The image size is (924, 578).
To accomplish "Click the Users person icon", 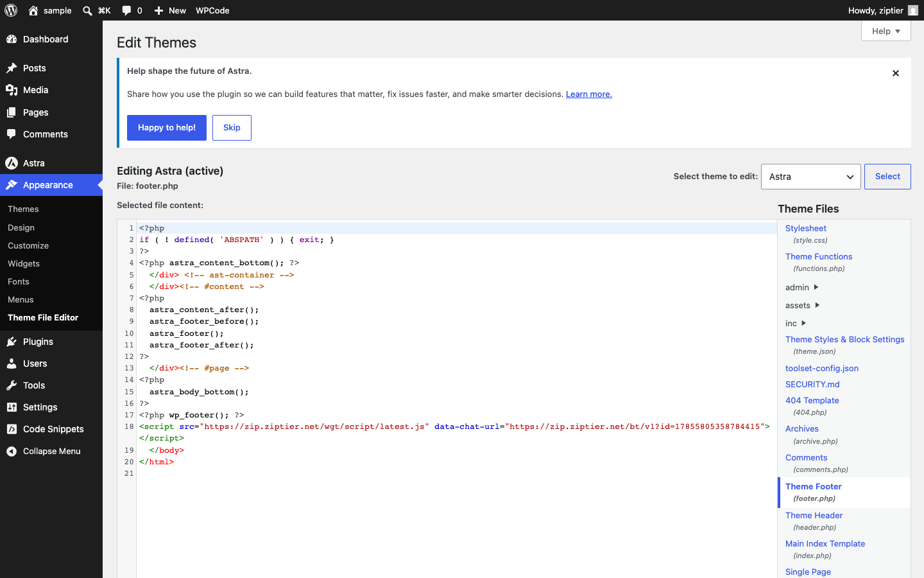I will click(x=12, y=363).
